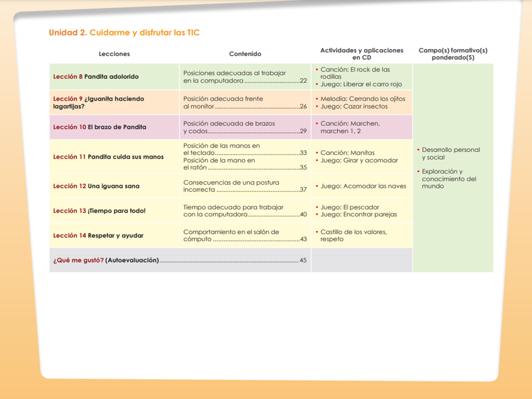Select Desarrollo personal y social item
The width and height of the screenshot is (532, 399).
pyautogui.click(x=448, y=154)
